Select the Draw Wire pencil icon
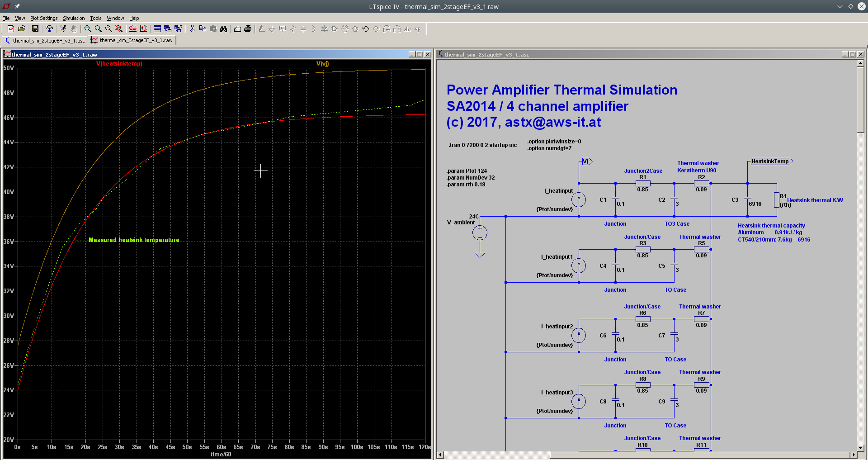 click(x=262, y=29)
